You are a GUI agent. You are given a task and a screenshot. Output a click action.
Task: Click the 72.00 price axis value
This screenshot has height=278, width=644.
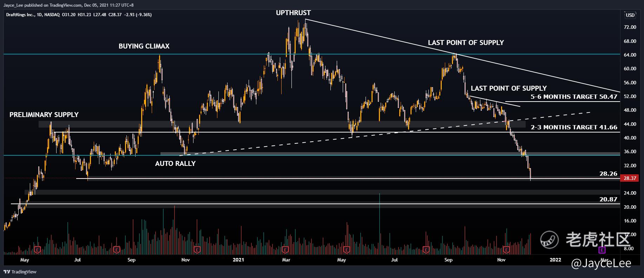[630, 27]
